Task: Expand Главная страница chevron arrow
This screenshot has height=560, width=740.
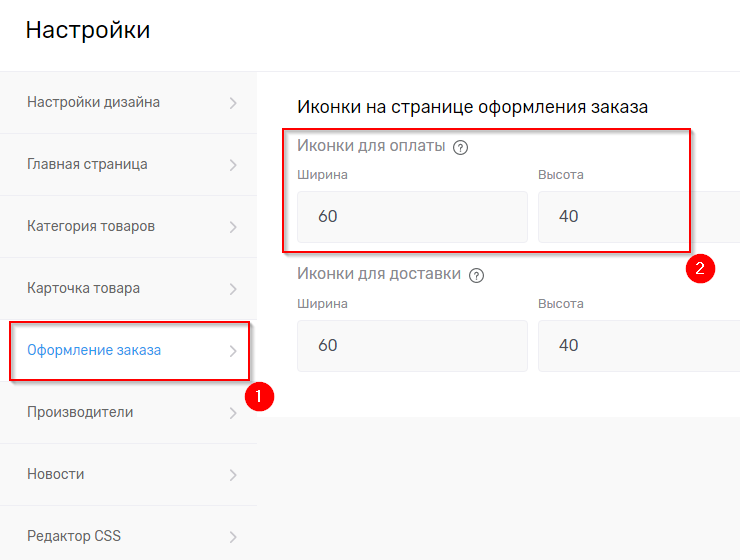Action: [x=233, y=164]
